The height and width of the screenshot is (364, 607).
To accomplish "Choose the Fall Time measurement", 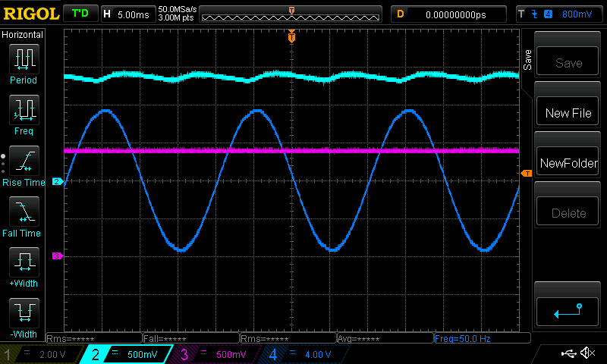I will 24,215.
